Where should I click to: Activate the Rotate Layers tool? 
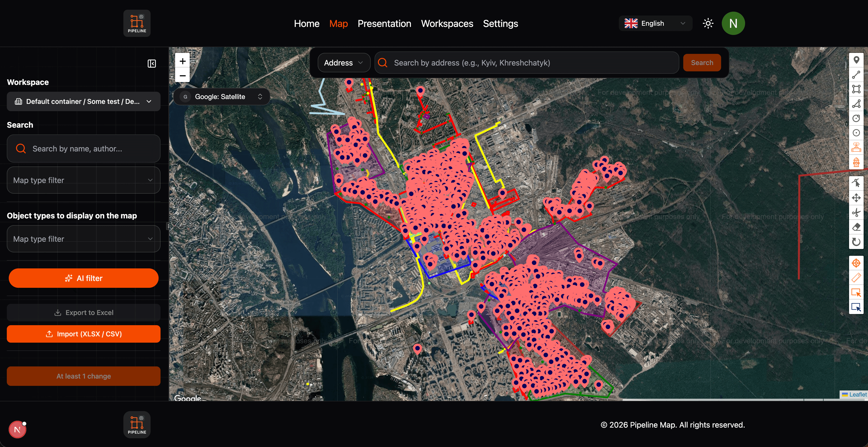pyautogui.click(x=856, y=241)
